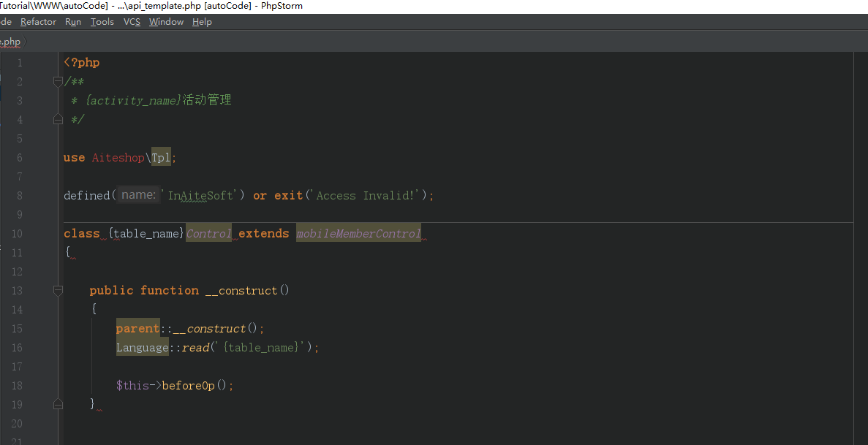Click the 'or' keyword on line 8

(x=260, y=195)
